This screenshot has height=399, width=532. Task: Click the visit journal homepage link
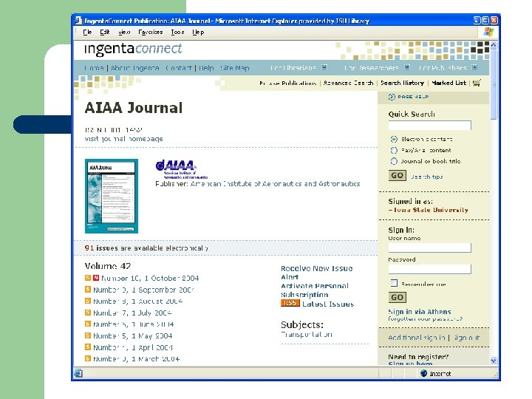click(x=124, y=139)
